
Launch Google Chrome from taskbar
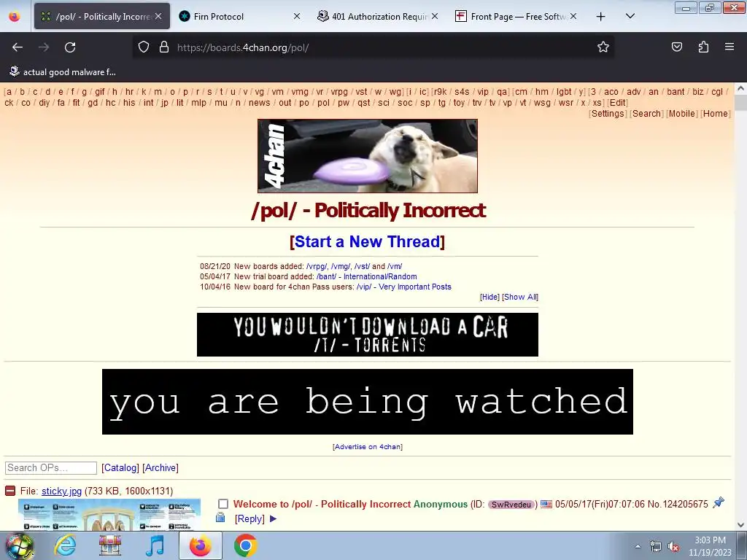point(245,545)
